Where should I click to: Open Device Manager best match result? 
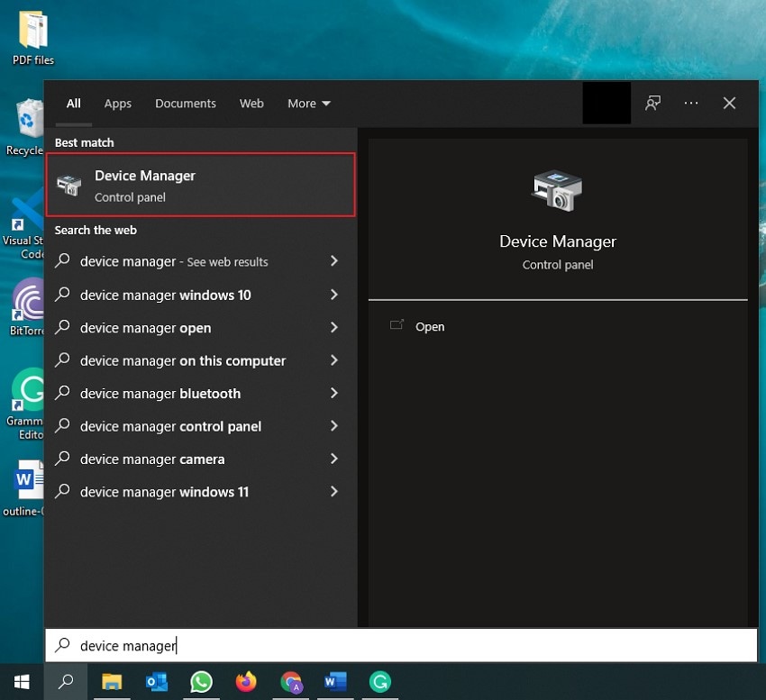[x=200, y=185]
